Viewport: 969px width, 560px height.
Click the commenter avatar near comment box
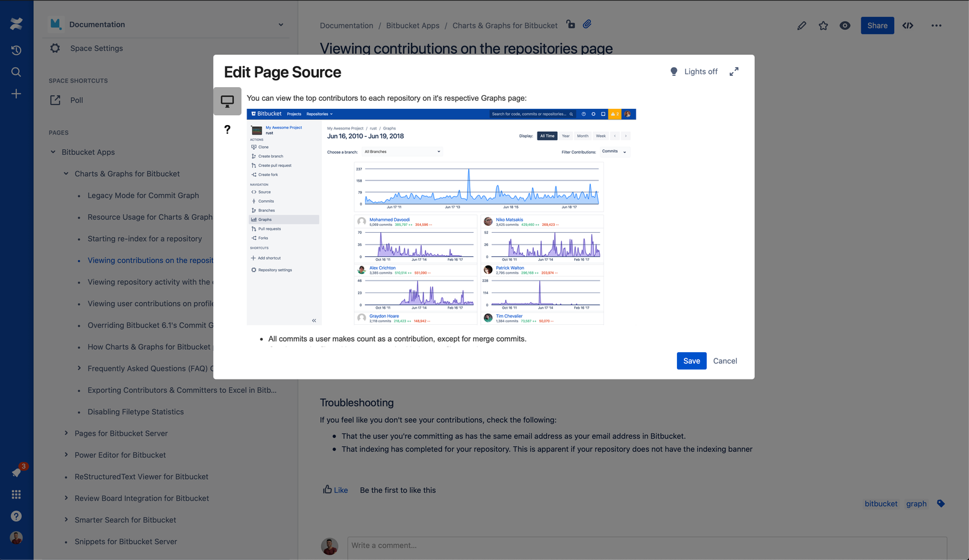(329, 546)
